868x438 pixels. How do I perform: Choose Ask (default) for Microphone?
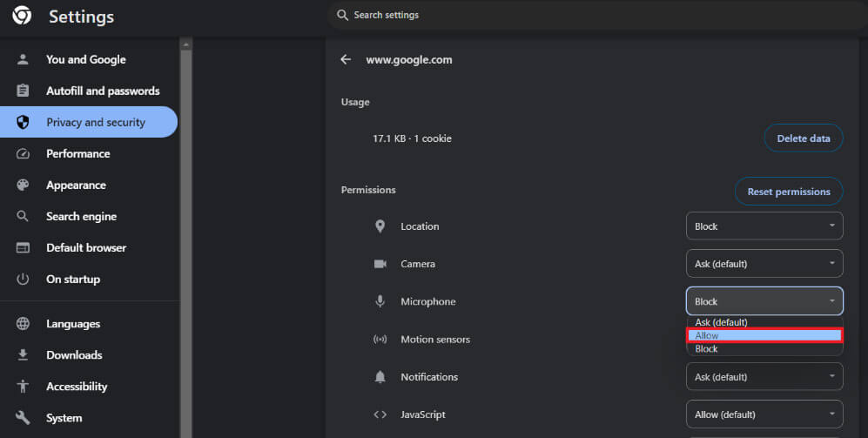tap(764, 322)
